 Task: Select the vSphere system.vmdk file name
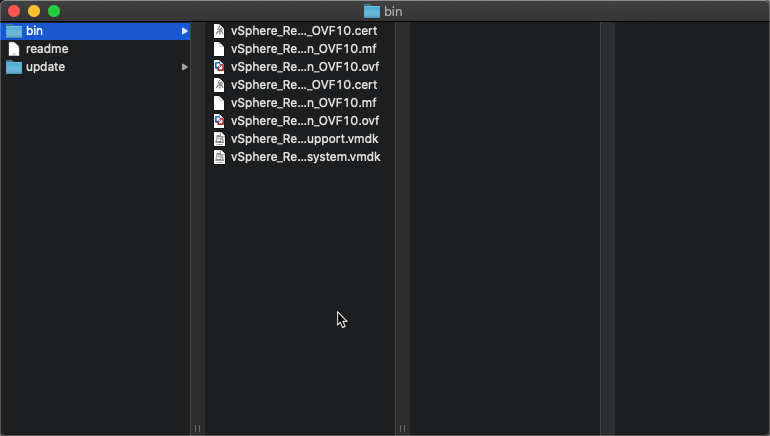point(305,157)
